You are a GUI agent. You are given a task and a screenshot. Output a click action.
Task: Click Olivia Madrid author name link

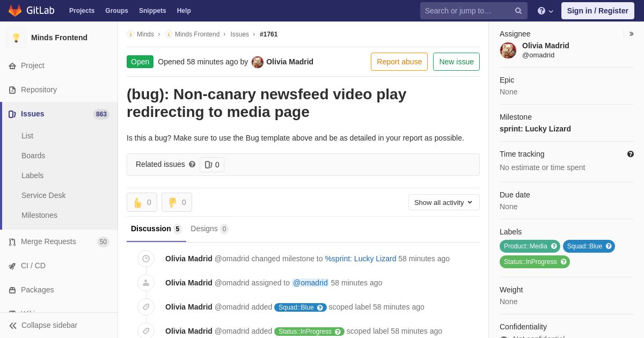click(290, 62)
